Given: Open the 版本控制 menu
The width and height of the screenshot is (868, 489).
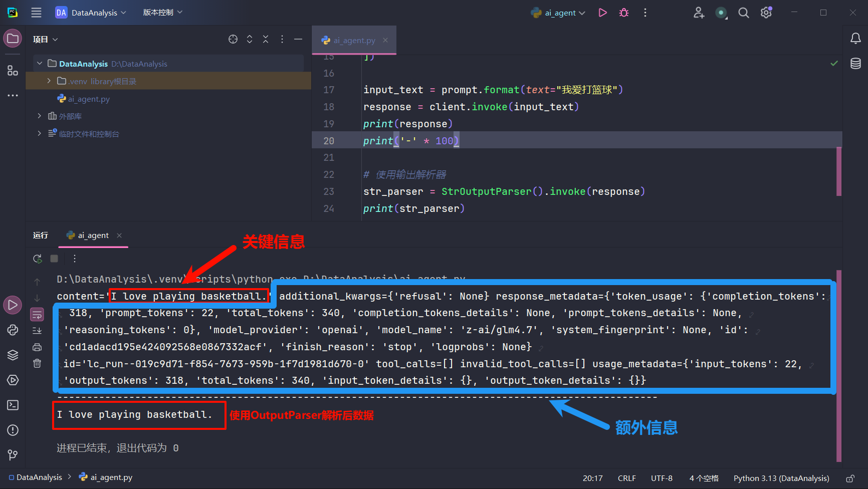Looking at the screenshot, I should coord(162,13).
